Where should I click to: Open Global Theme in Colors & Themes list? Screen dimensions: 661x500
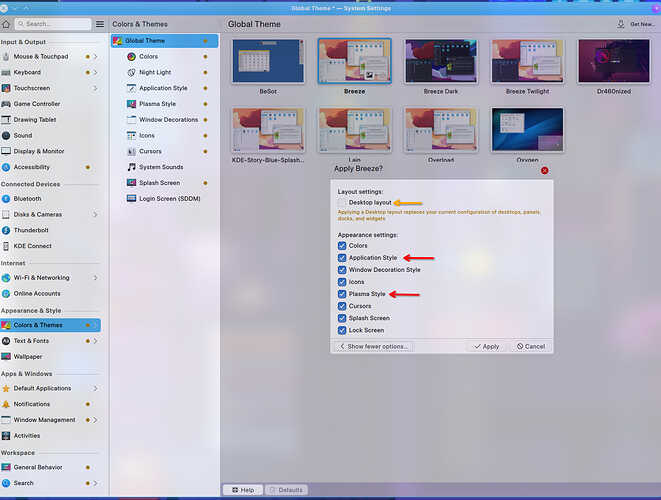pyautogui.click(x=164, y=41)
